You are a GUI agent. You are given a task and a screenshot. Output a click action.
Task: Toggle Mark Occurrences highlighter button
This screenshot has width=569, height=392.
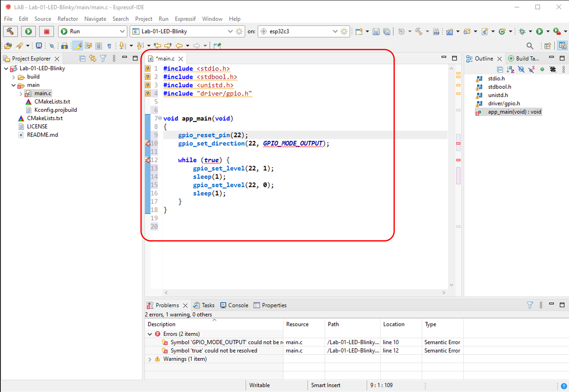(x=78, y=46)
